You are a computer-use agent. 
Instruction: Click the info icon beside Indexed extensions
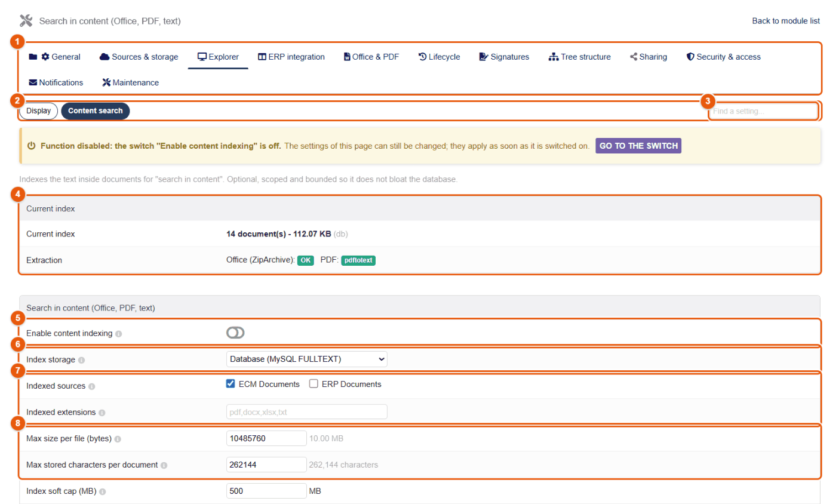pyautogui.click(x=102, y=413)
